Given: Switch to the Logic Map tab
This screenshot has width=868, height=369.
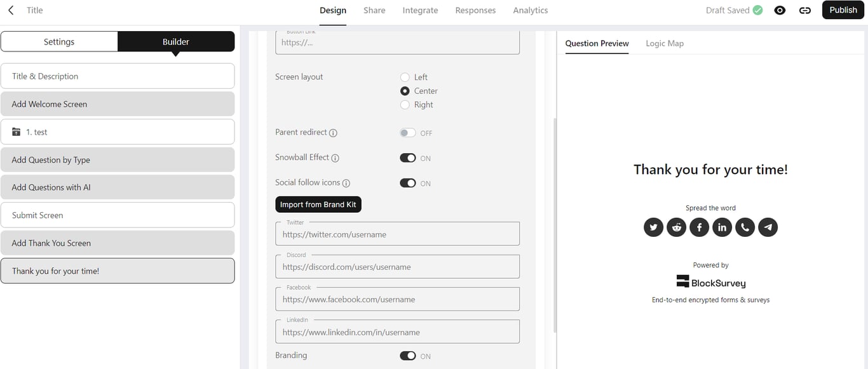Looking at the screenshot, I should pos(664,43).
